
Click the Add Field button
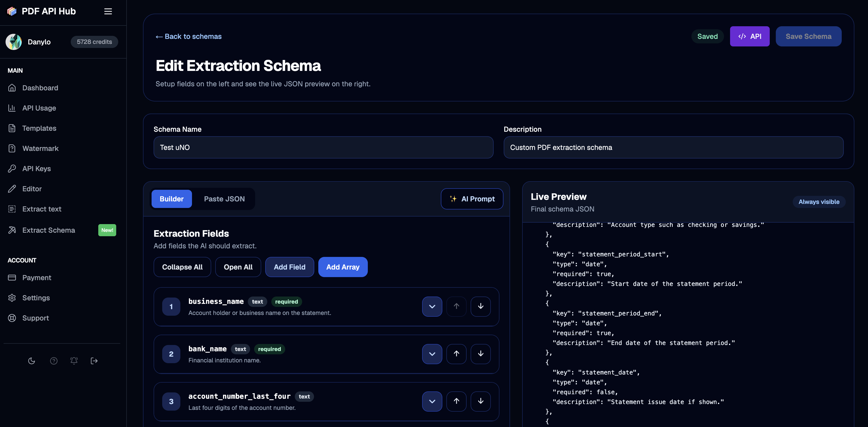290,267
